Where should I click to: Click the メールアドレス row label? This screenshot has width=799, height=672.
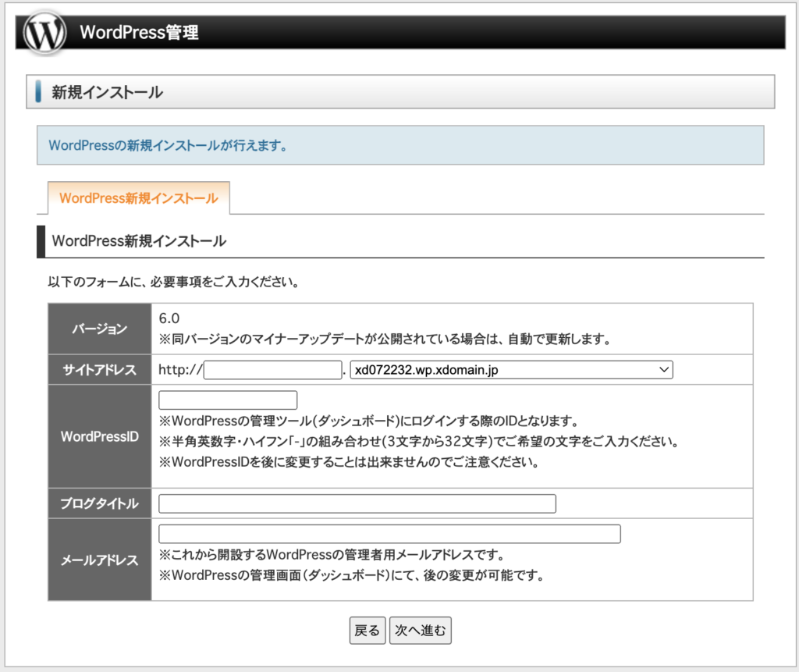[100, 560]
